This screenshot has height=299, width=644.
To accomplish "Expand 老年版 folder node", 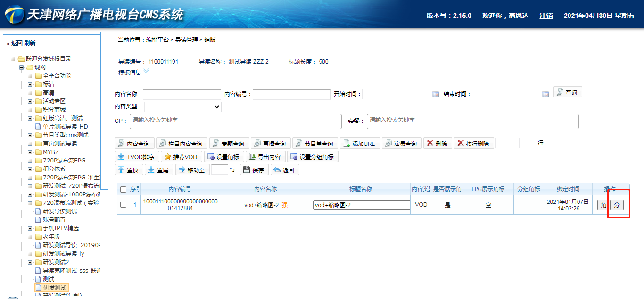I will [x=30, y=237].
